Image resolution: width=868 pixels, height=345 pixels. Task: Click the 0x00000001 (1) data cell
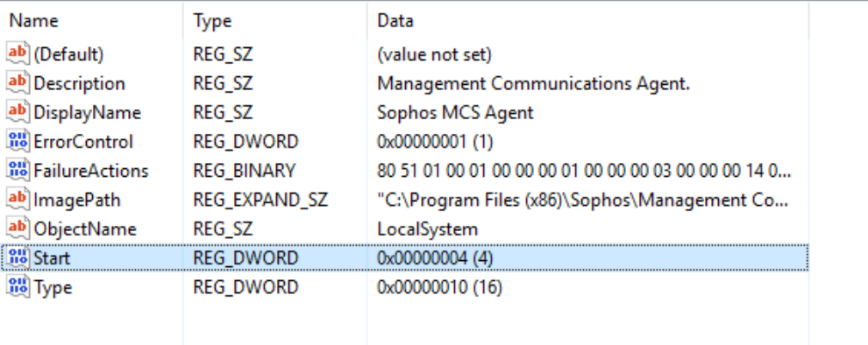pos(435,142)
